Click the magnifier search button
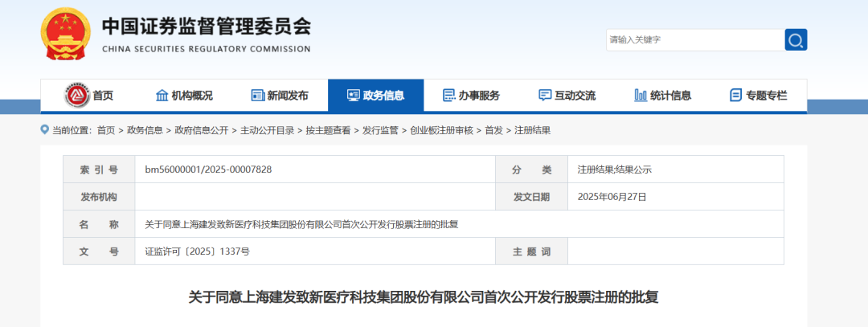The height and width of the screenshot is (327, 868). (x=796, y=40)
